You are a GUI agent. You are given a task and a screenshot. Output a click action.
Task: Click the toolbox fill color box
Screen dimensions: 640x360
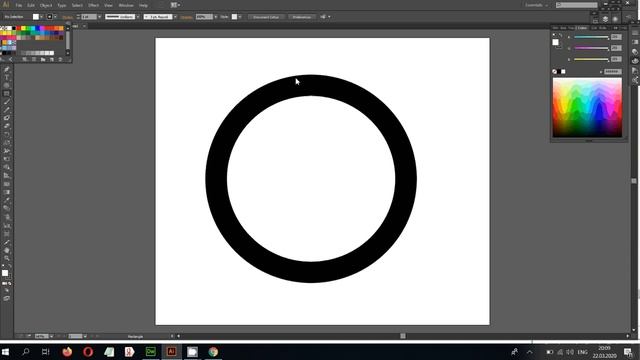point(5,273)
